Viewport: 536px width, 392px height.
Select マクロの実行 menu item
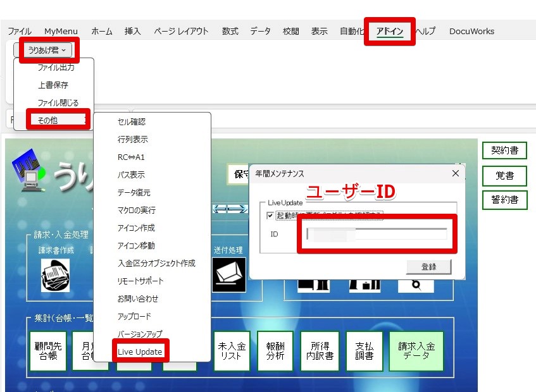pyautogui.click(x=137, y=210)
